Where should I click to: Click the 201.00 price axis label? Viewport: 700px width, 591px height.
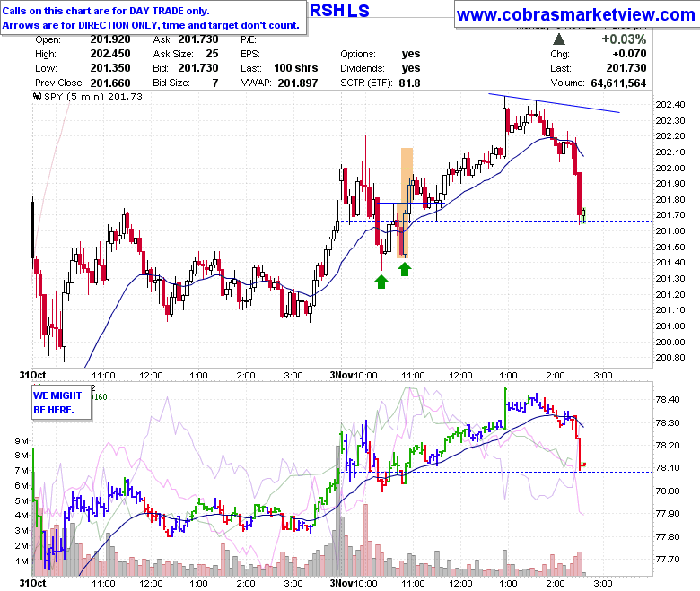[x=670, y=326]
